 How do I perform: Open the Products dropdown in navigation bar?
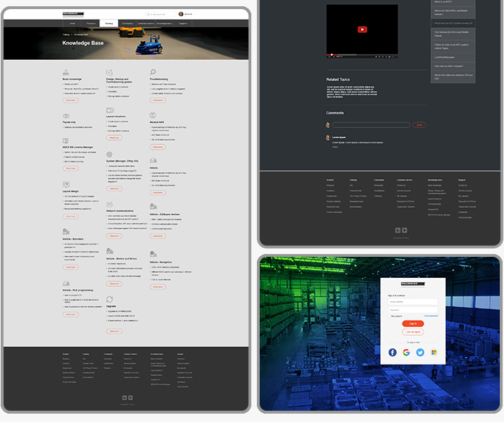(91, 23)
